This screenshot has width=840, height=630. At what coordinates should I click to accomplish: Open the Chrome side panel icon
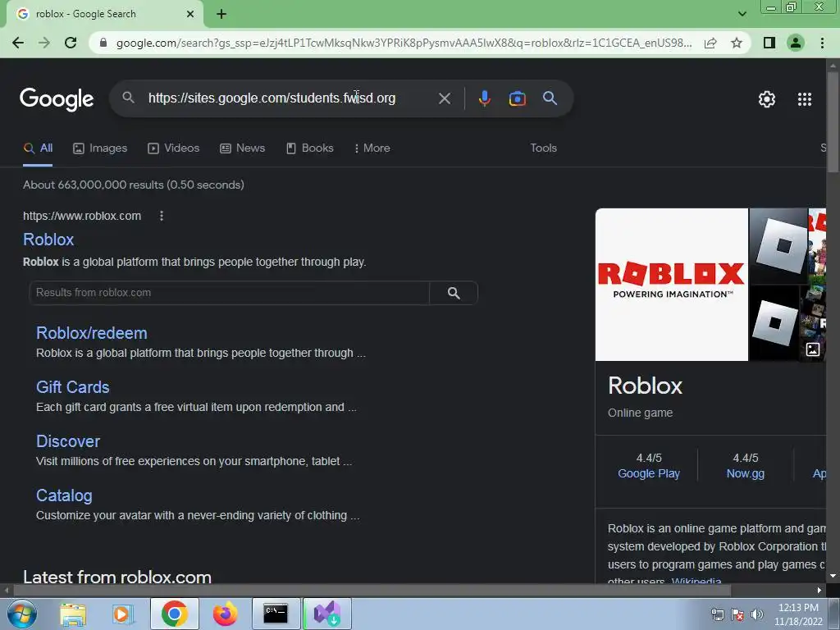coord(769,43)
